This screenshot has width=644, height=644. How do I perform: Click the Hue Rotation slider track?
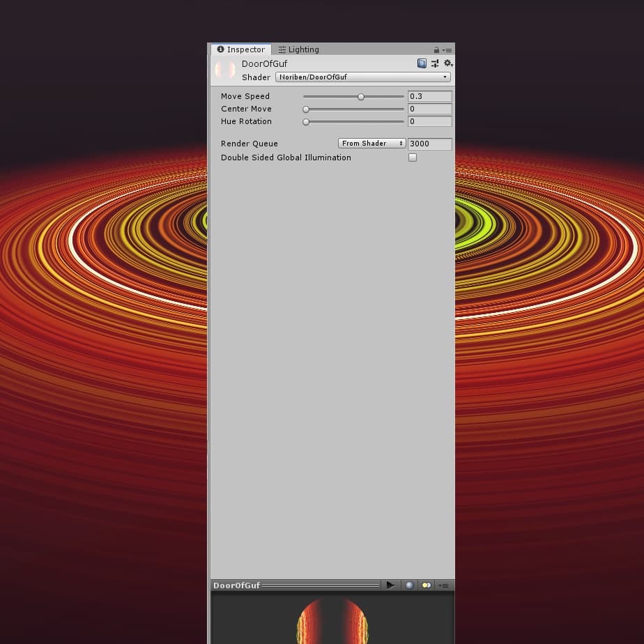(355, 122)
